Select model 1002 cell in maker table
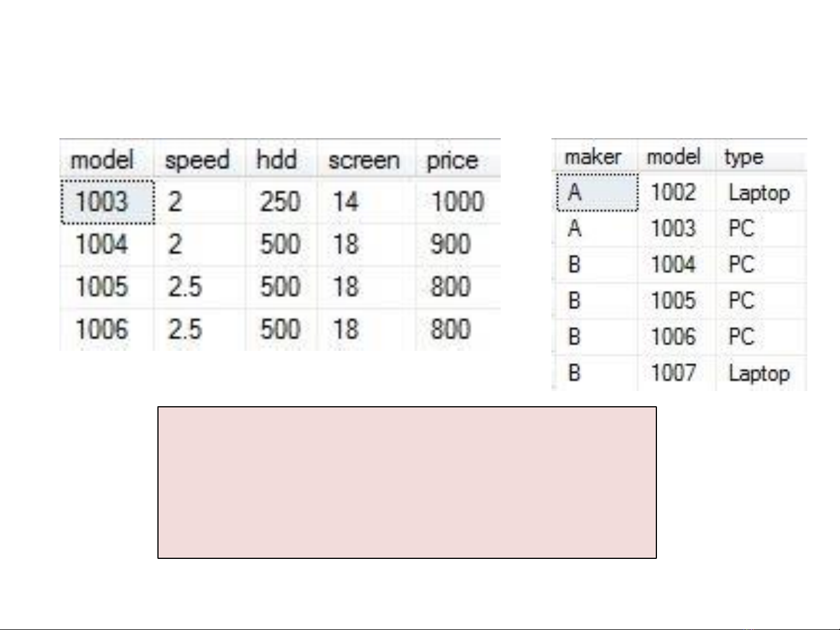The image size is (840, 630). pyautogui.click(x=673, y=192)
